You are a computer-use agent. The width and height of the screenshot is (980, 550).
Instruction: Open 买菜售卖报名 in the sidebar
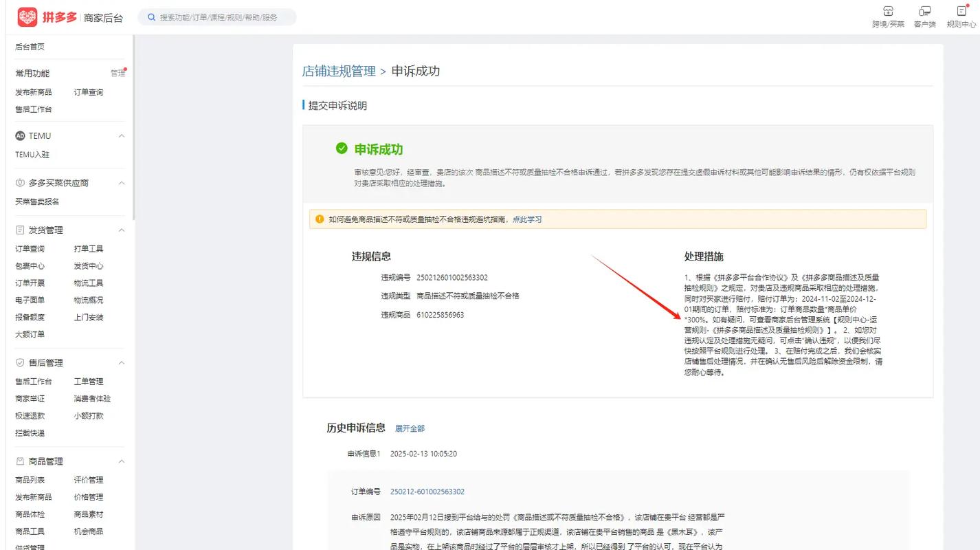tap(37, 201)
